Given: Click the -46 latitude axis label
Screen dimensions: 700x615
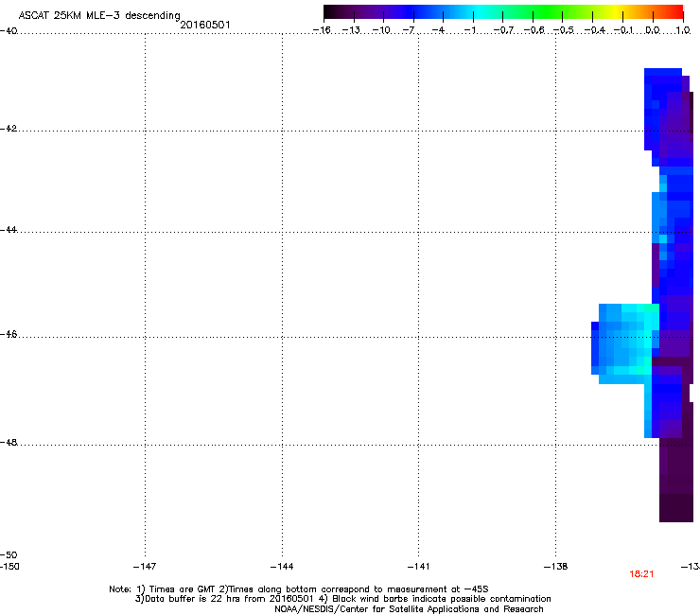Looking at the screenshot, I should [9, 335].
